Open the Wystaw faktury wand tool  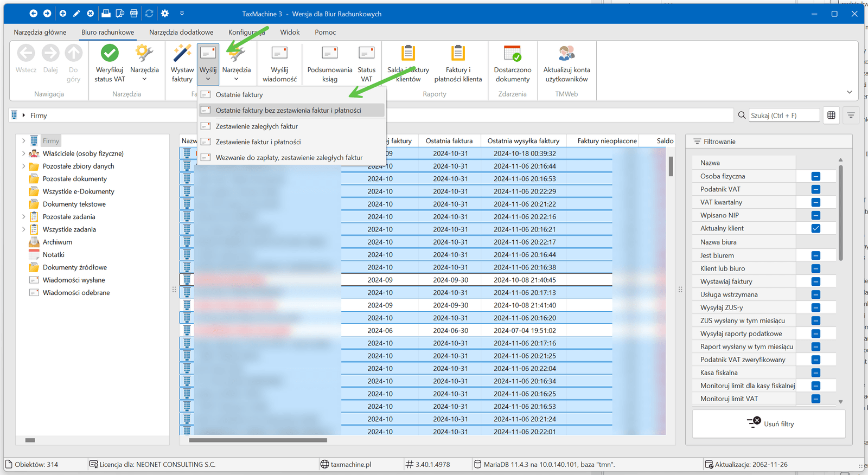[x=182, y=54]
